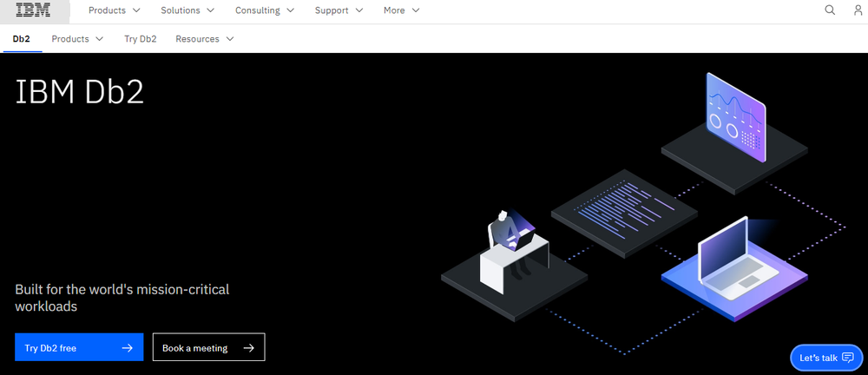Click the mission-critical workloads tagline
The height and width of the screenshot is (375, 868).
point(122,298)
